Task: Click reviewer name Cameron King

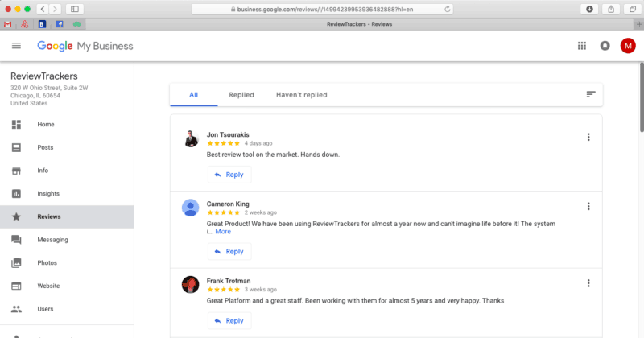Action: click(228, 204)
